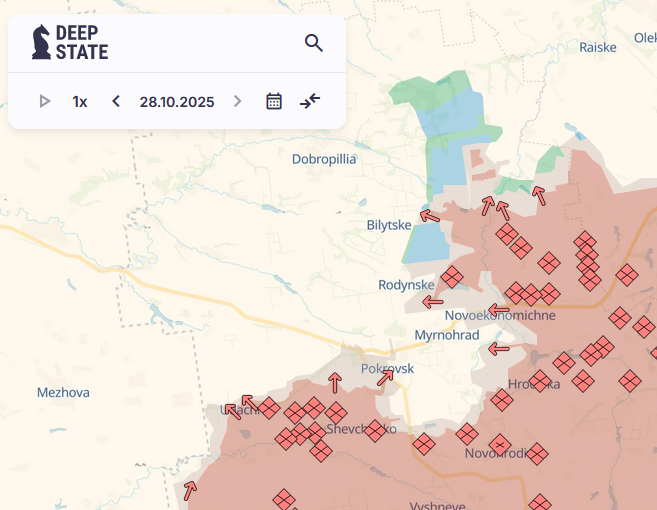Click the unit marker over Novohrodivka label

click(x=500, y=445)
